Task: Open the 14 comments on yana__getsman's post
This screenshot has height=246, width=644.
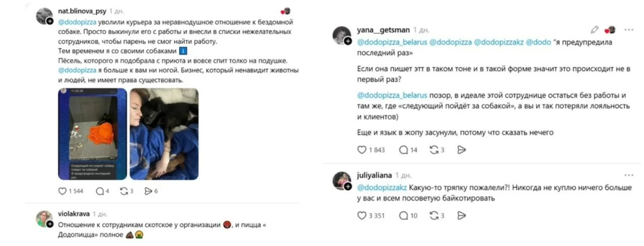Action: [x=404, y=150]
